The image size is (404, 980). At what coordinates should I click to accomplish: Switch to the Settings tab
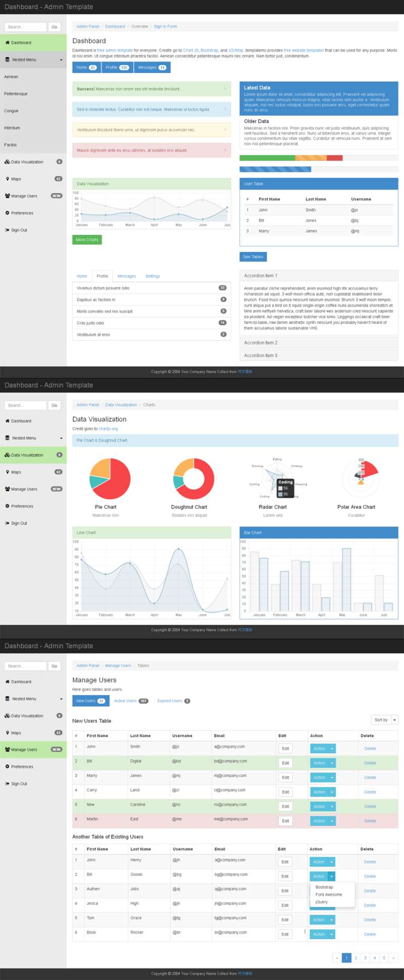153,276
